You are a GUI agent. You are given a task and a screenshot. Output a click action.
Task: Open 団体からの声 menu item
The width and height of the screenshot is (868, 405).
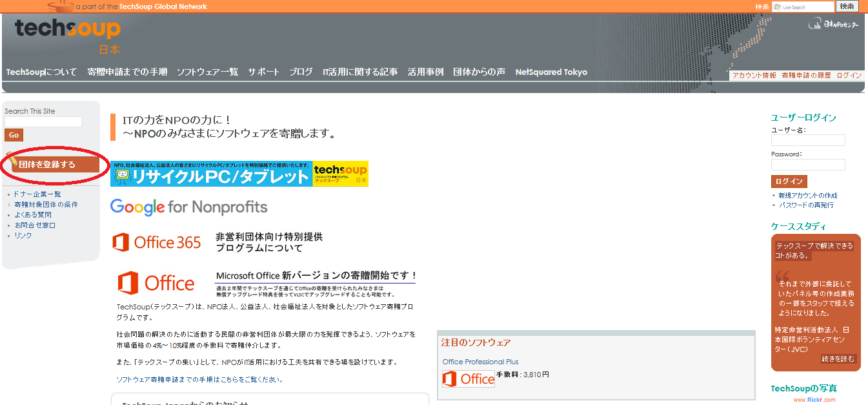tap(479, 72)
